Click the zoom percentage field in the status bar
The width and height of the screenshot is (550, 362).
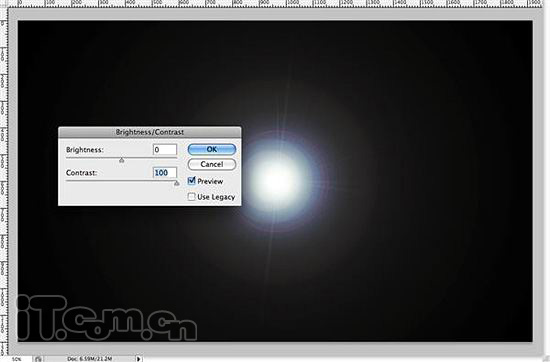click(16, 359)
